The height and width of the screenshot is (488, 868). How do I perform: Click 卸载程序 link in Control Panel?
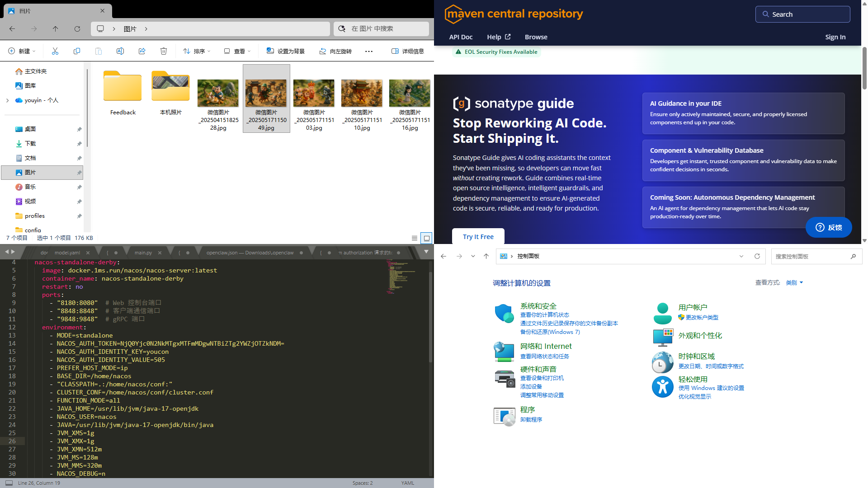pyautogui.click(x=531, y=419)
